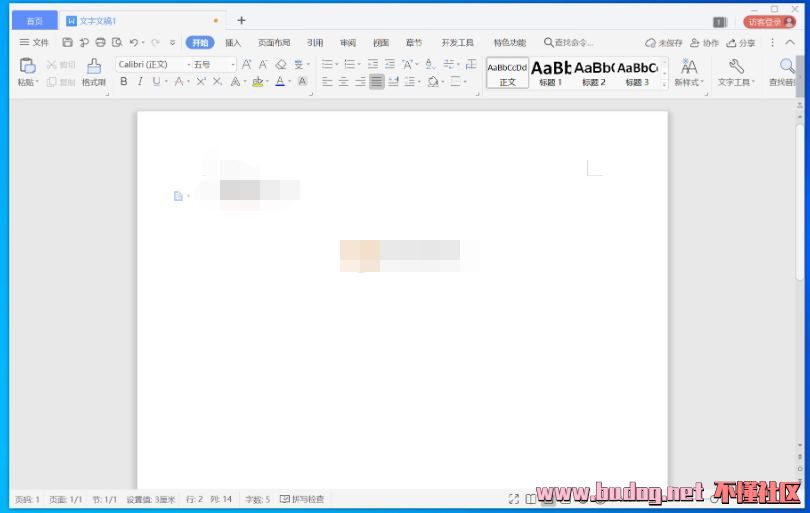Image resolution: width=810 pixels, height=513 pixels.
Task: Click the command search (查找命令) field
Action: [568, 43]
